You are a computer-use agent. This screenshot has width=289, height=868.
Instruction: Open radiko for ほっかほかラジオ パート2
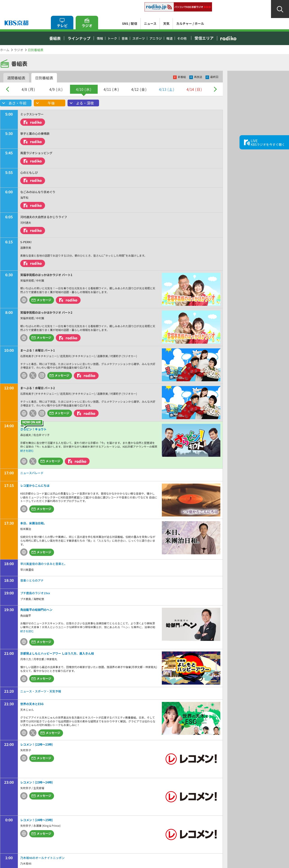click(68, 338)
